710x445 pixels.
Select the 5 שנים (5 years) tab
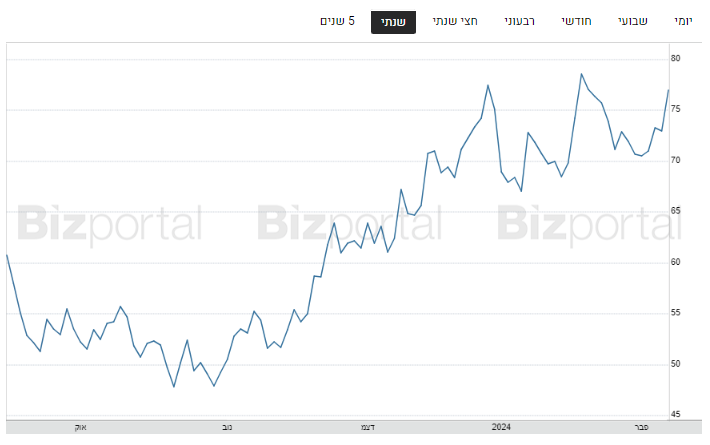337,21
